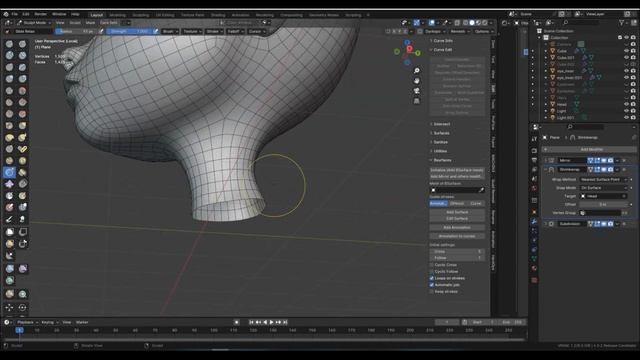The image size is (640, 360).
Task: Open the Texture properties tab
Action: point(534,280)
